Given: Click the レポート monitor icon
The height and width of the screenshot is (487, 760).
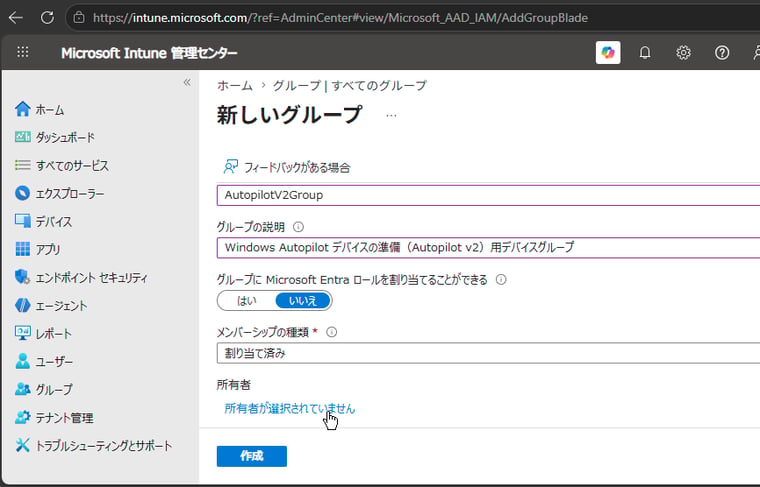Looking at the screenshot, I should tap(22, 333).
